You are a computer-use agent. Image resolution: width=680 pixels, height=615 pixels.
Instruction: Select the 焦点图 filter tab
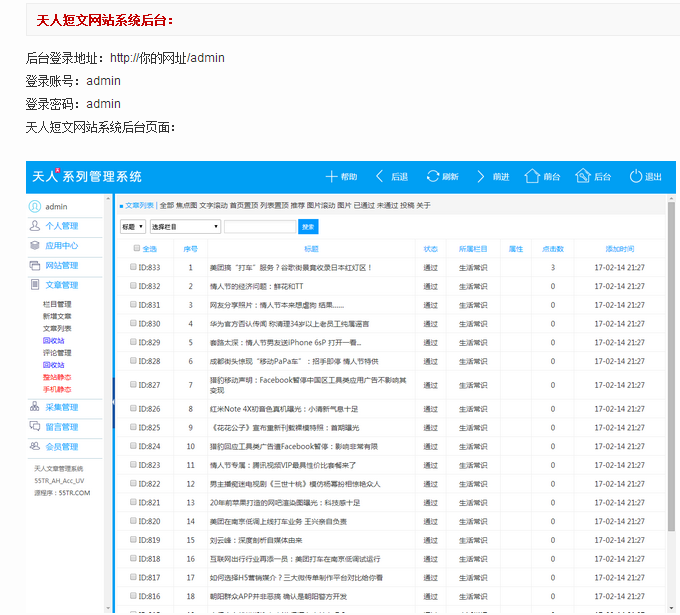pos(186,205)
